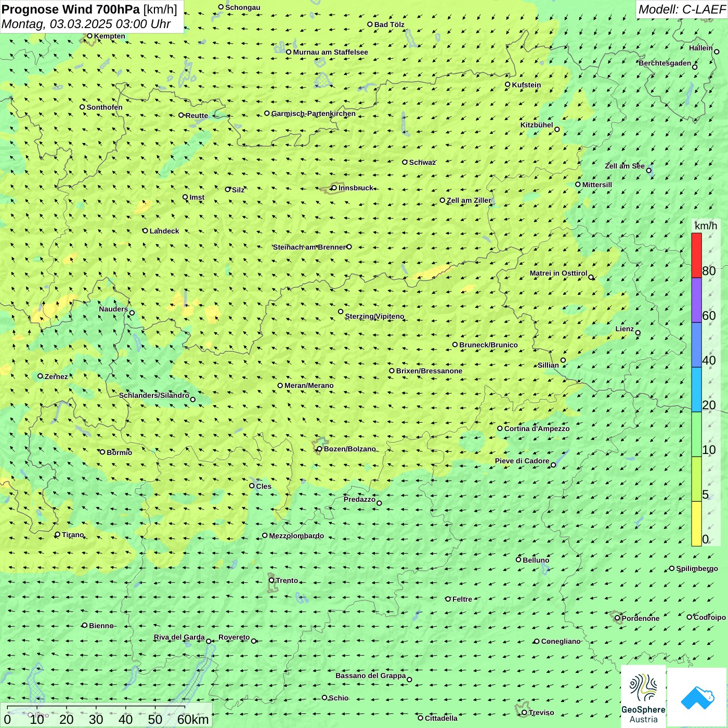Click the GeoSphere Austria logo

pos(643,697)
